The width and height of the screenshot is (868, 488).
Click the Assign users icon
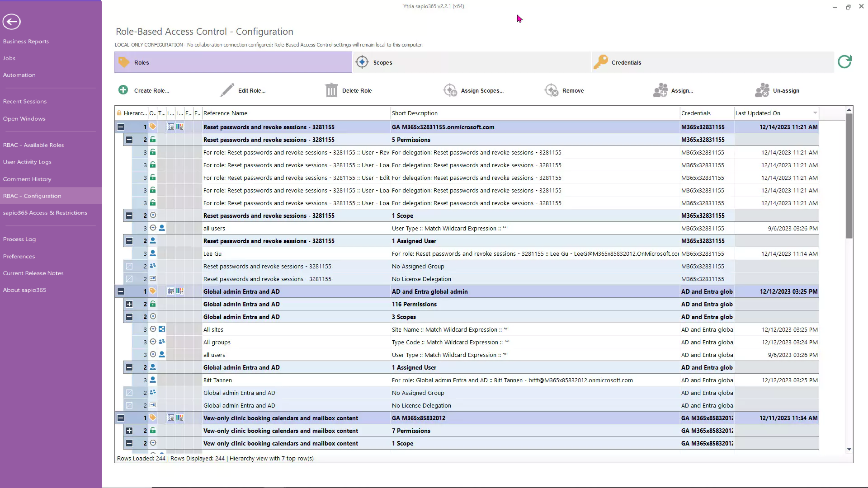click(660, 90)
